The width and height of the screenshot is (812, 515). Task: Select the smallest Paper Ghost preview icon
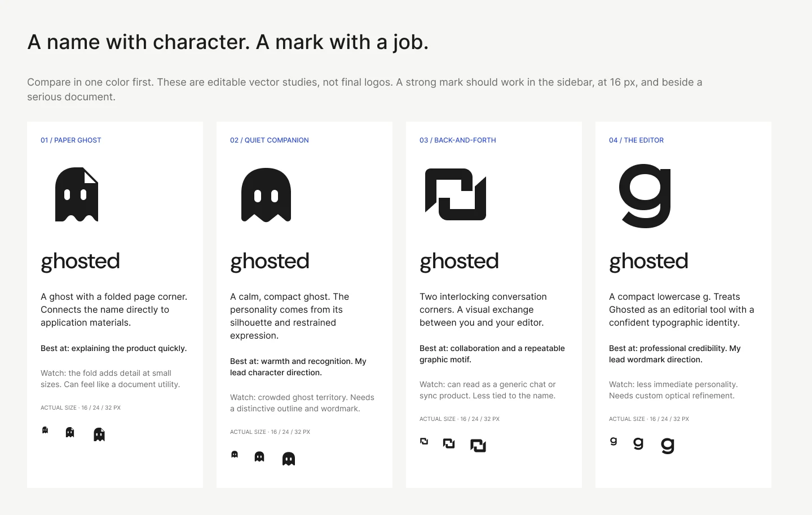point(45,430)
